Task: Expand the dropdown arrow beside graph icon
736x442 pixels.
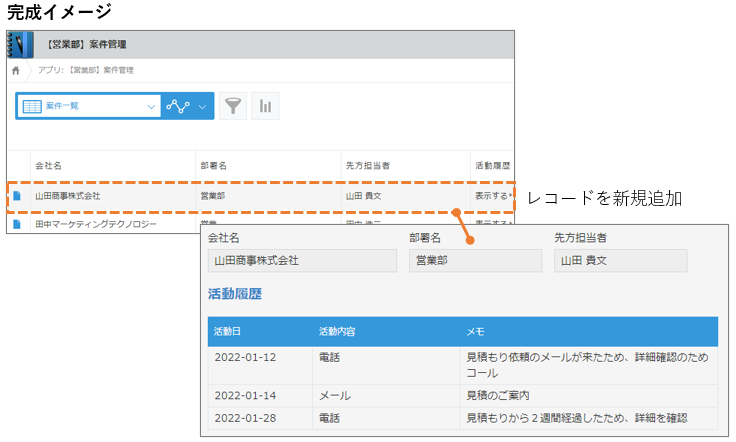Action: coord(203,106)
